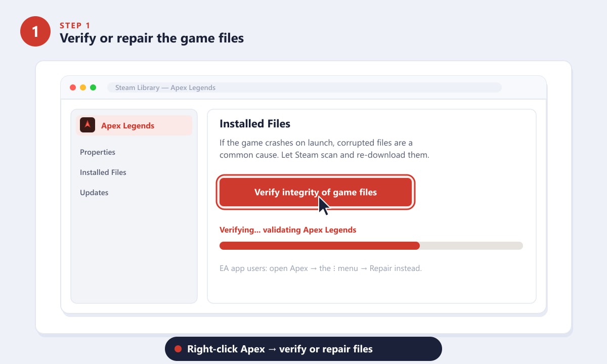
Task: Open the Properties section
Action: pos(98,152)
